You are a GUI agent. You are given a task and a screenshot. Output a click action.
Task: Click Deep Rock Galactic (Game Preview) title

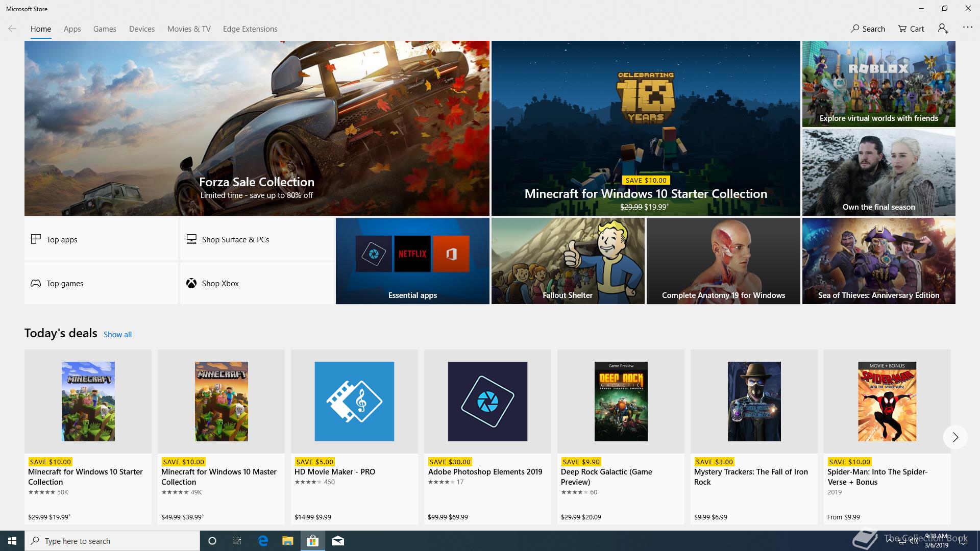point(606,477)
